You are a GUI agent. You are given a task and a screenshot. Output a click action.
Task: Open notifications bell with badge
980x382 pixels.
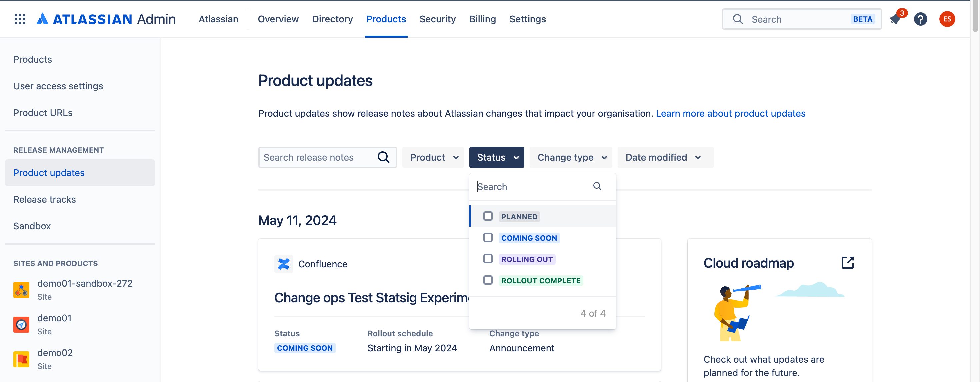[896, 19]
